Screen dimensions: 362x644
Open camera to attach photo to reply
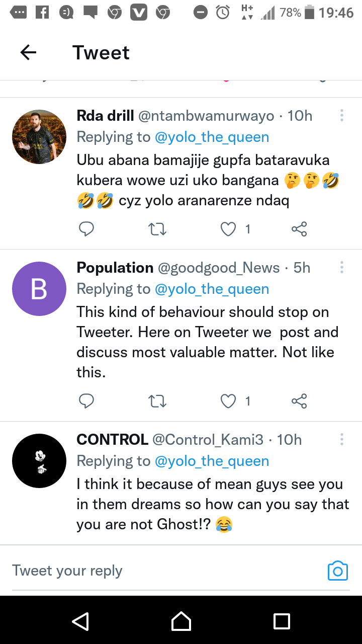point(337,571)
